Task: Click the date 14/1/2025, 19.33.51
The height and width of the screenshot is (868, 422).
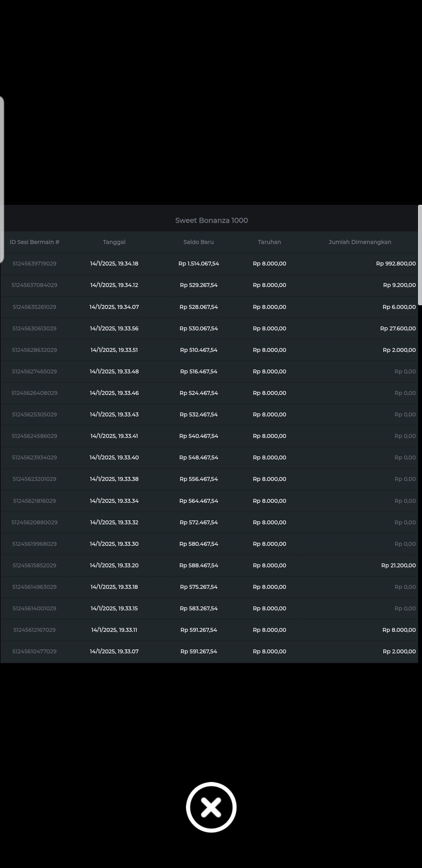Action: (114, 350)
